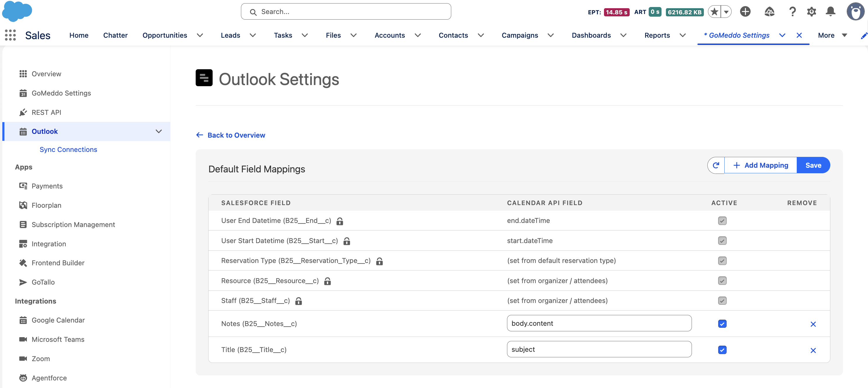This screenshot has height=388, width=868.
Task: Expand the Contacts tab dropdown
Action: pos(481,35)
